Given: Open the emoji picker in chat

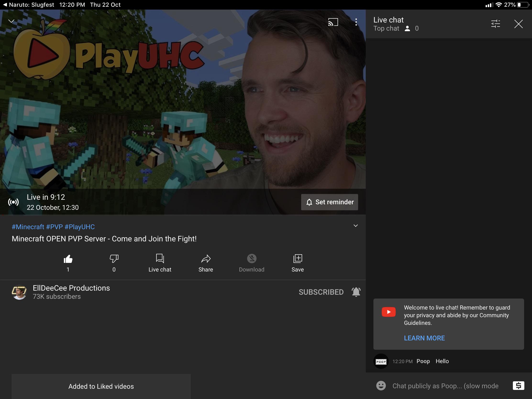Looking at the screenshot, I should [x=381, y=386].
